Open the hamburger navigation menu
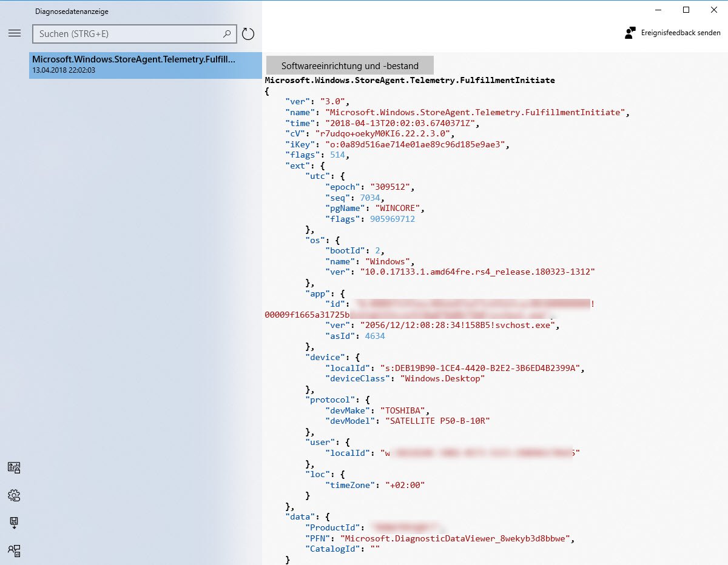 [x=15, y=33]
